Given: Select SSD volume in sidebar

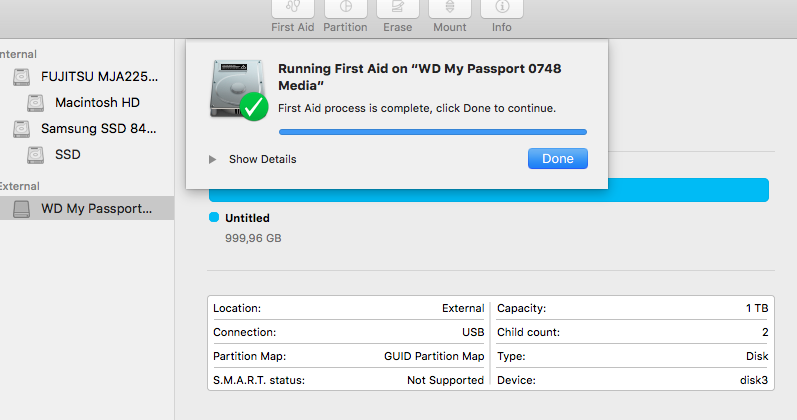Looking at the screenshot, I should pos(68,155).
